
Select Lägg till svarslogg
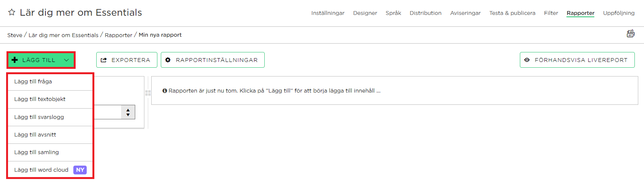pos(50,117)
